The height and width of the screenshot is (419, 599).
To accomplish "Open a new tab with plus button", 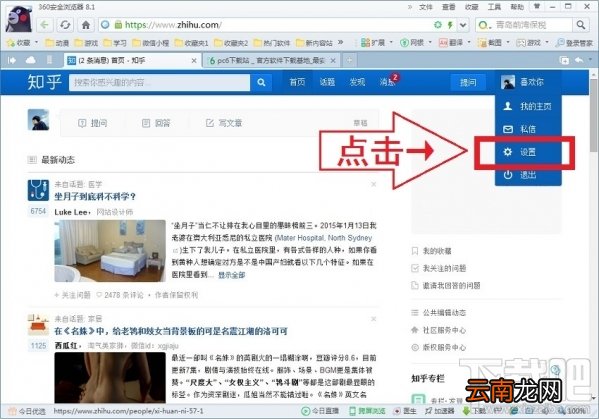I will coord(349,60).
